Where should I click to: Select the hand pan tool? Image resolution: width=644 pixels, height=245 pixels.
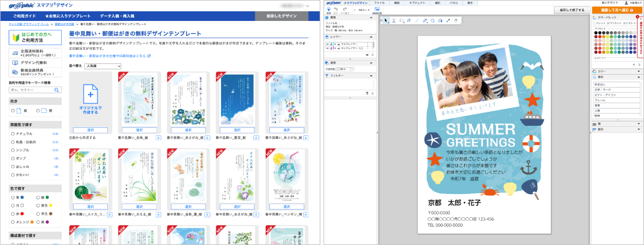456,20
